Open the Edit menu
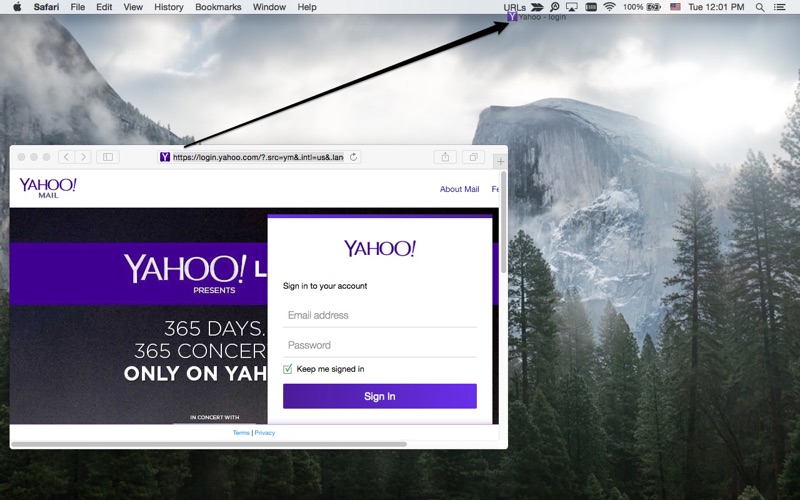Viewport: 800px width, 500px height. (104, 7)
